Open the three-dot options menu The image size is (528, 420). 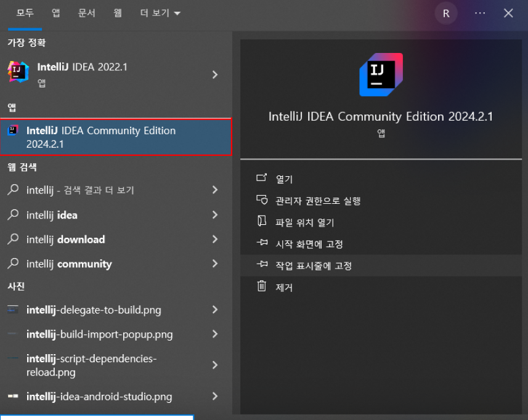[x=480, y=13]
